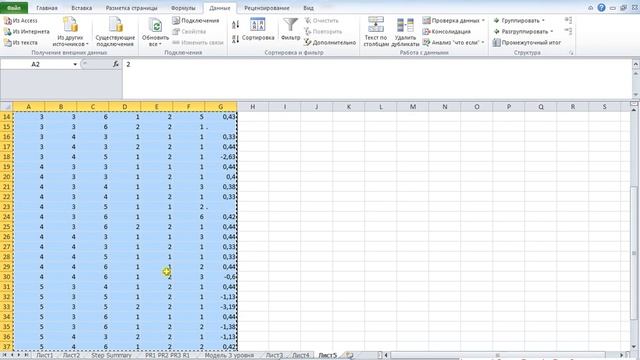The height and width of the screenshot is (360, 640).
Task: Switch to the Step Summary sheet tab
Action: 111,356
